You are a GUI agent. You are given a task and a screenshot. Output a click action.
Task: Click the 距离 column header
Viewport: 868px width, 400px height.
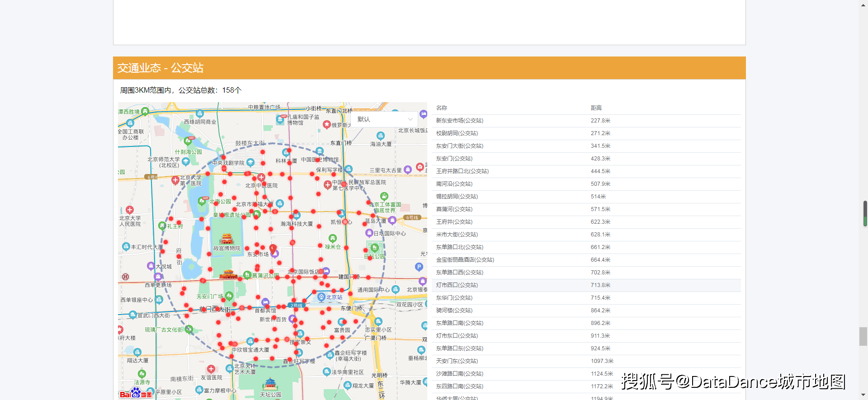click(x=596, y=108)
